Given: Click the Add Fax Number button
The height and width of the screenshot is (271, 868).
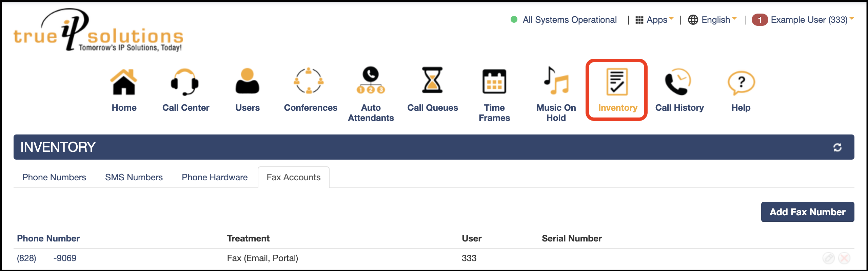Looking at the screenshot, I should coord(807,212).
